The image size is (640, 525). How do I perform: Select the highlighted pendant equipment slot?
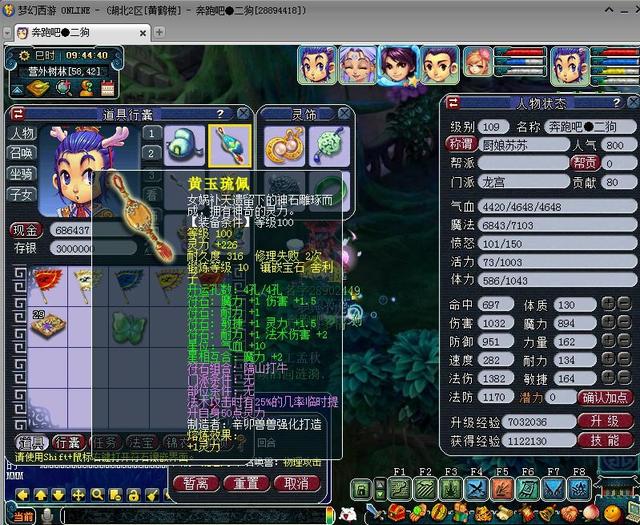point(230,146)
